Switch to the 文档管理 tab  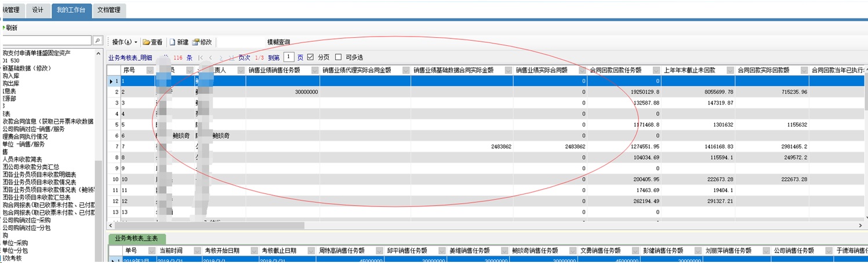[x=110, y=10]
